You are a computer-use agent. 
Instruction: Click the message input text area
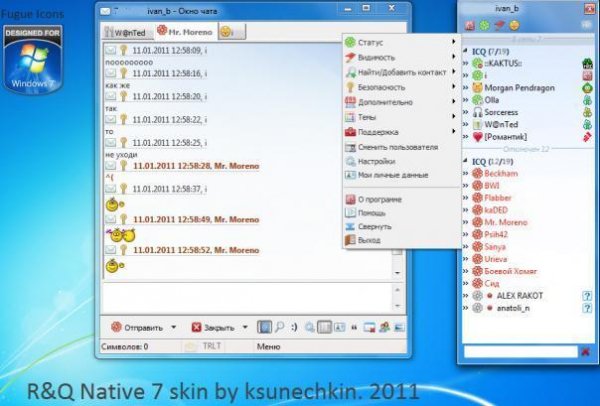coord(247,298)
